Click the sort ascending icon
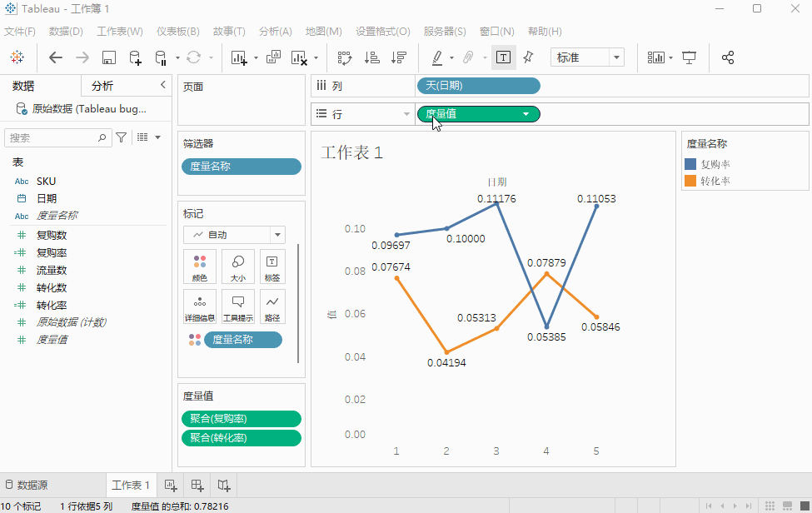This screenshot has height=513, width=812. pos(371,57)
